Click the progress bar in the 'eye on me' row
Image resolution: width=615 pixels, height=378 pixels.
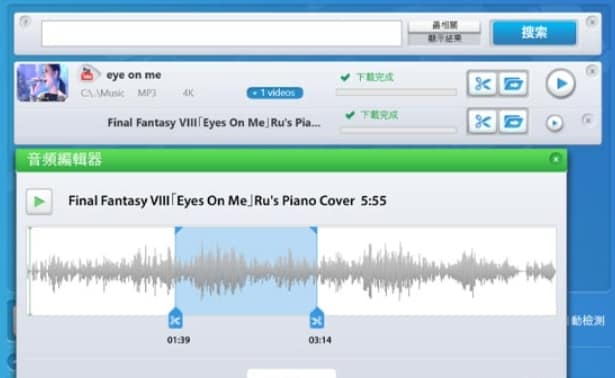tap(397, 92)
